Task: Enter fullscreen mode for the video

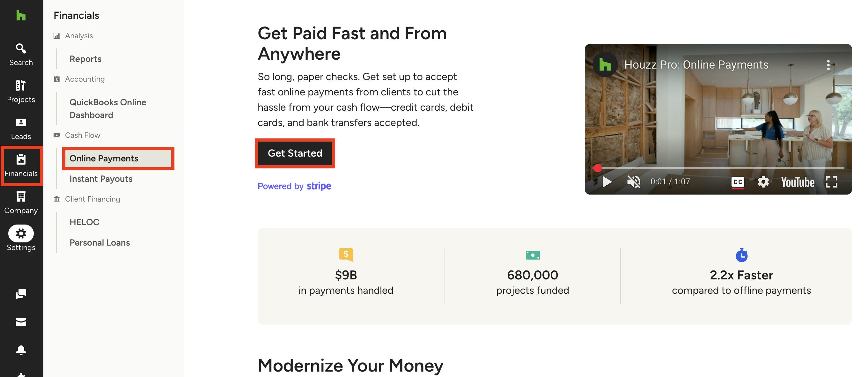Action: (x=831, y=182)
